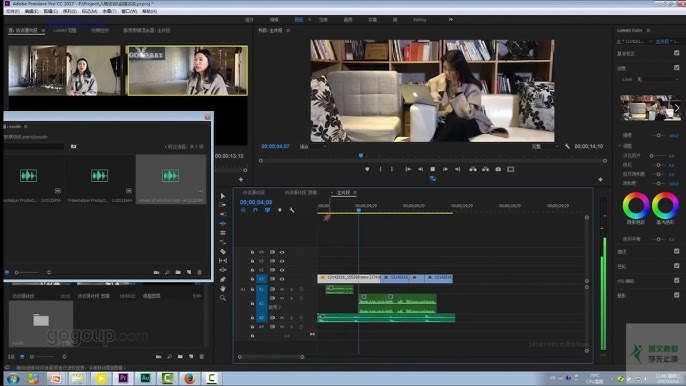Select the Rolling Edit tool
The height and width of the screenshot is (386, 686).
(x=223, y=232)
